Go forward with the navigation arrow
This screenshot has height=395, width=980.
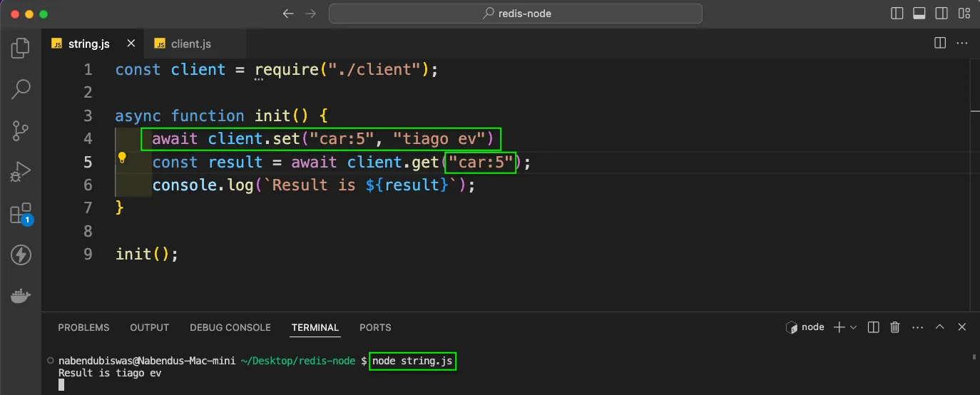pyautogui.click(x=310, y=14)
